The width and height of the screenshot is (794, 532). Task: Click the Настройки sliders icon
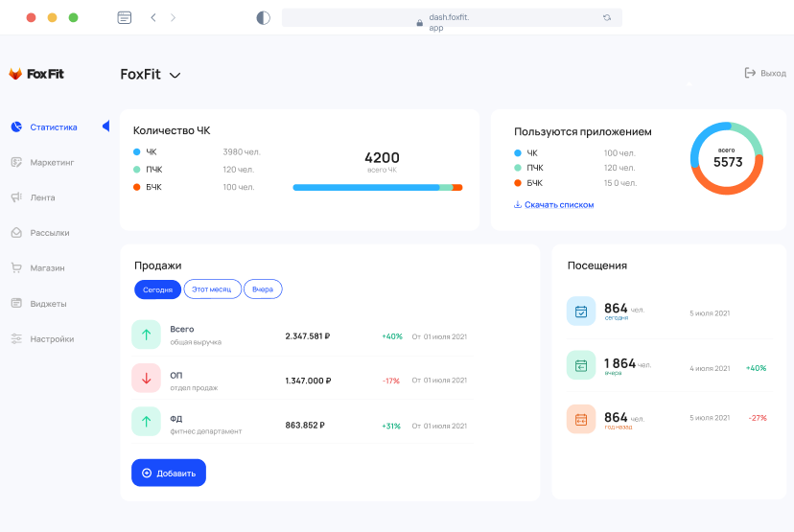pos(16,338)
